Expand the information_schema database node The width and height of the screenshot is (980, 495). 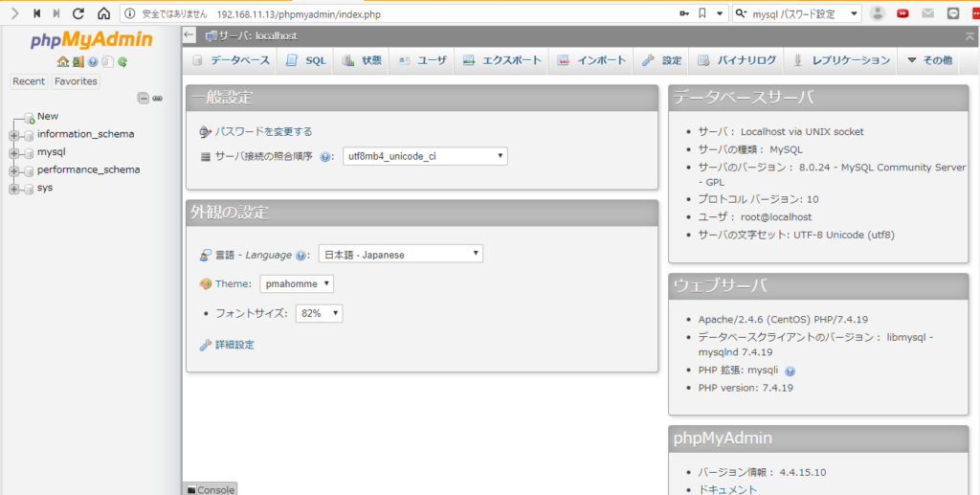point(13,135)
